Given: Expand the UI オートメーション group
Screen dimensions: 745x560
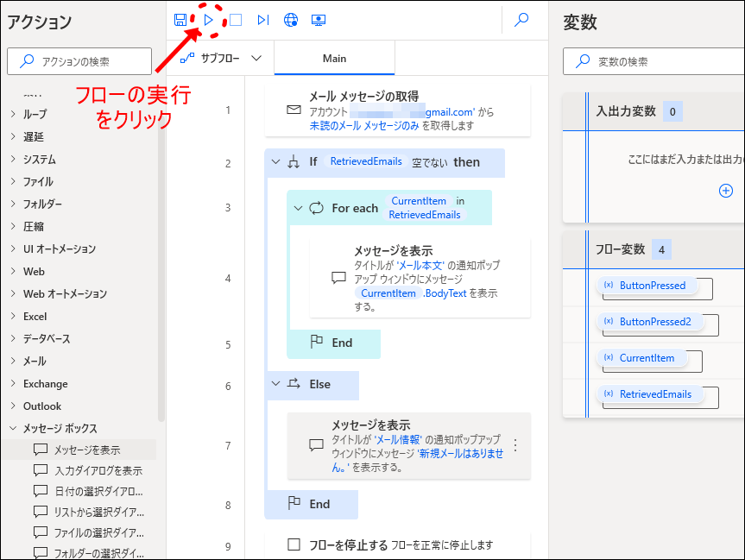Looking at the screenshot, I should click(x=13, y=249).
